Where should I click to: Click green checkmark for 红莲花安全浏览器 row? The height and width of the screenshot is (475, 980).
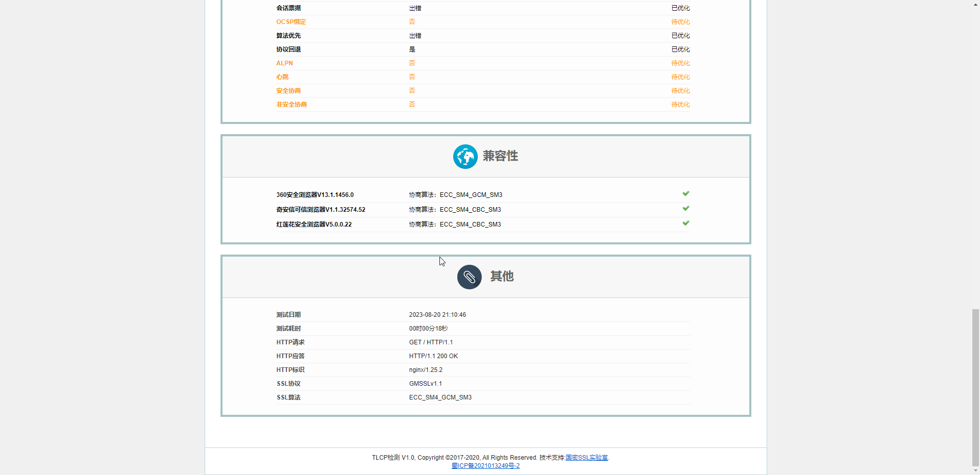tap(685, 223)
